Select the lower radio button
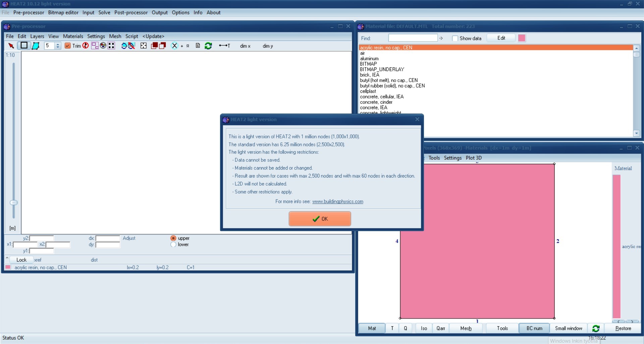This screenshot has height=344, width=644. coord(173,245)
